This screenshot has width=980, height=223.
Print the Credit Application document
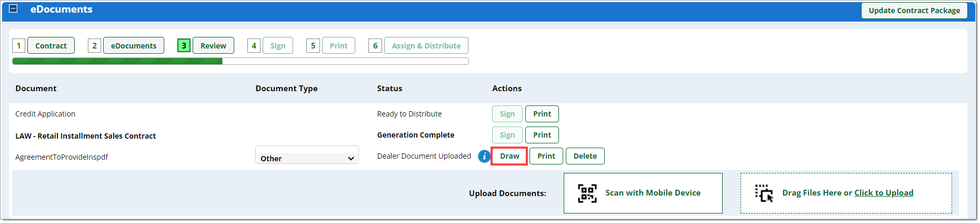click(542, 114)
